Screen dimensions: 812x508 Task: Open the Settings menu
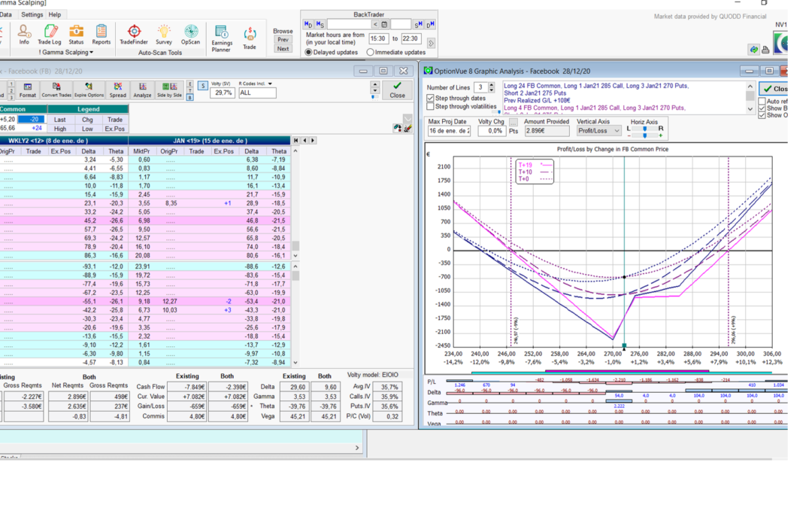[x=32, y=14]
